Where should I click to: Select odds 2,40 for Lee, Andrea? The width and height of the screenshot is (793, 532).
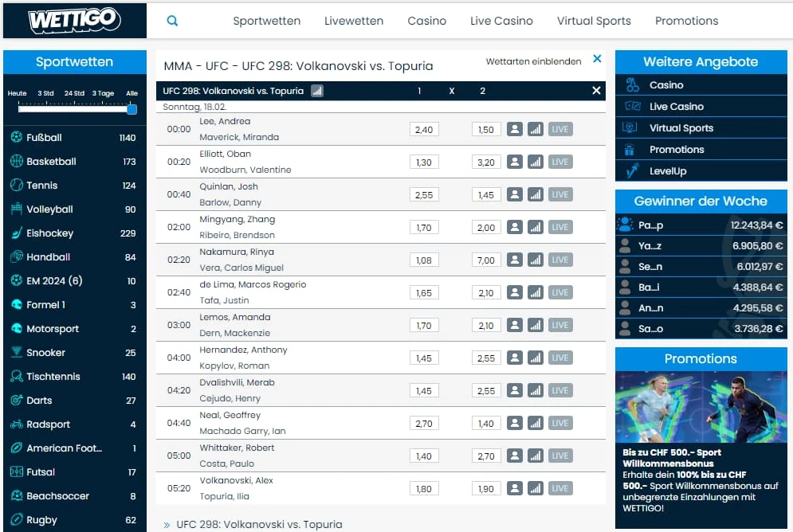(x=424, y=129)
